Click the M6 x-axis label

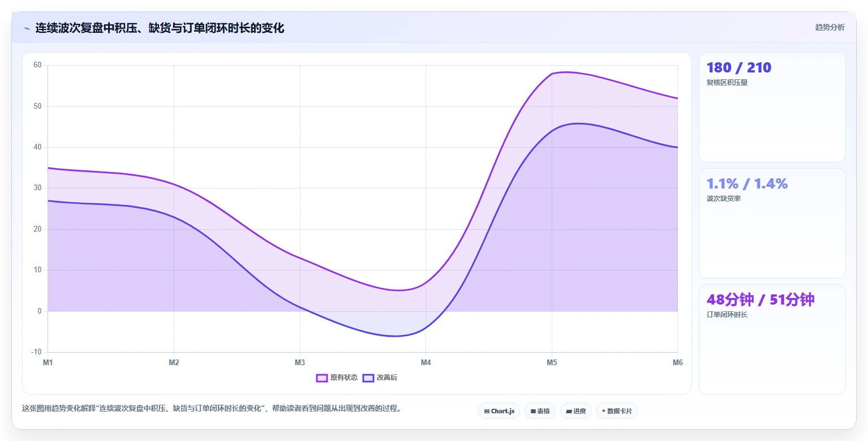point(677,362)
